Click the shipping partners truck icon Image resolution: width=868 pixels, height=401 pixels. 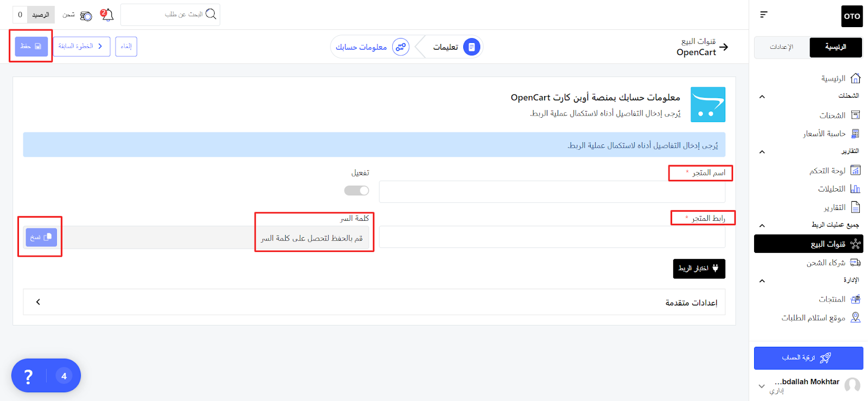coord(856,263)
